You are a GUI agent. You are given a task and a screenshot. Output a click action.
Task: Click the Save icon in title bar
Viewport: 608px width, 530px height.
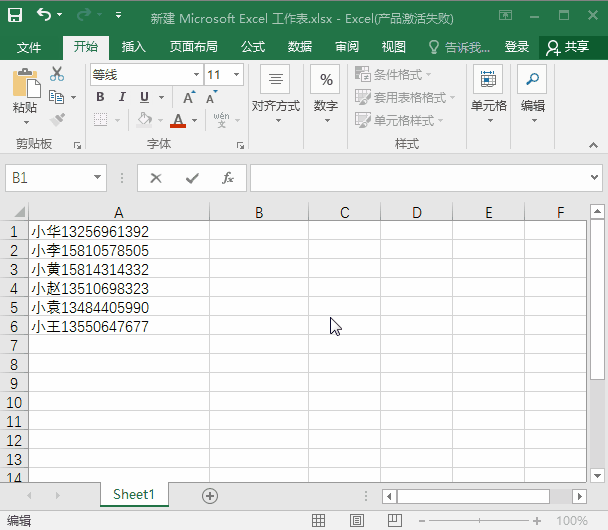point(15,16)
